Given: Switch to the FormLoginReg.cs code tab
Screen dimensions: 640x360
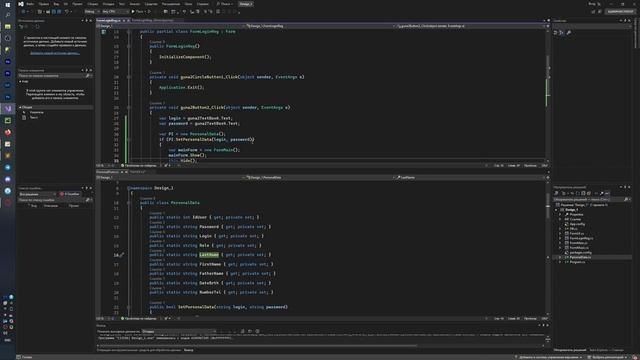Looking at the screenshot, I should click(109, 20).
